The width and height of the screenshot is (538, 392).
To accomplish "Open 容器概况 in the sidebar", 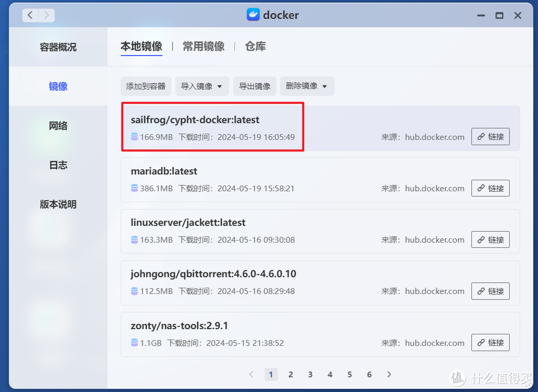I will pos(58,47).
